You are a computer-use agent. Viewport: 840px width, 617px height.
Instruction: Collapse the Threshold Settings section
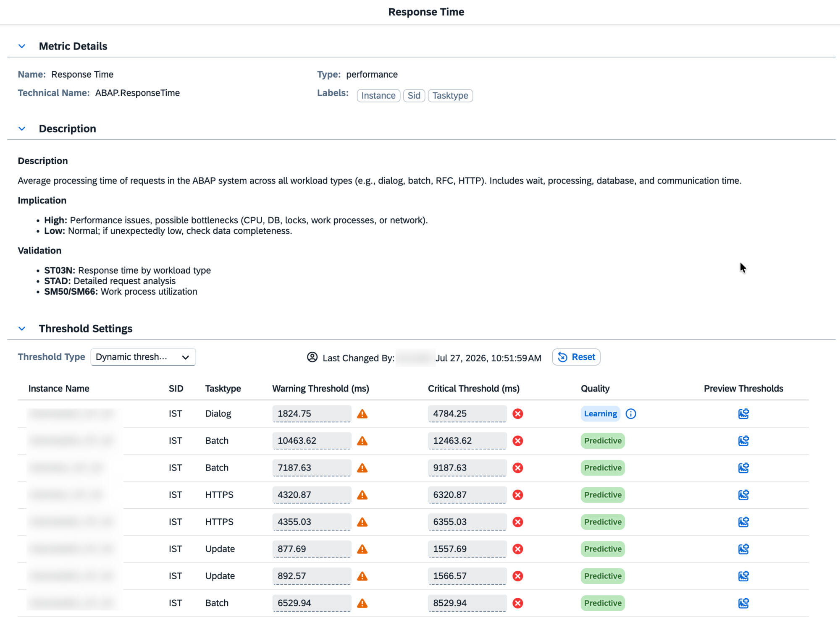pyautogui.click(x=22, y=329)
